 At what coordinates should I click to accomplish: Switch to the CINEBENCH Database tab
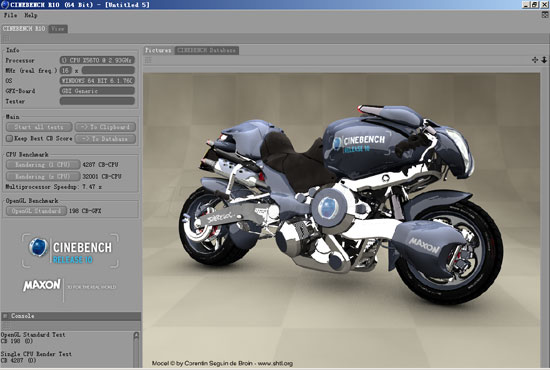207,51
